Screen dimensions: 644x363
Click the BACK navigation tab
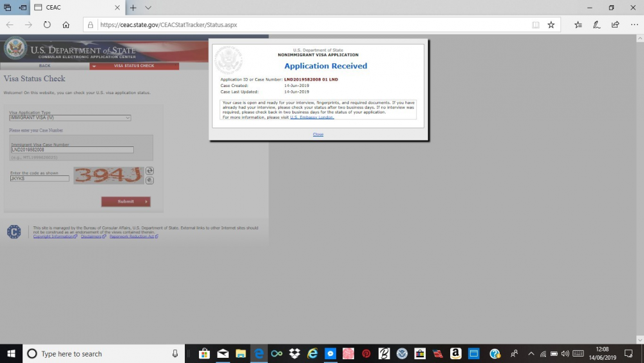click(x=45, y=66)
